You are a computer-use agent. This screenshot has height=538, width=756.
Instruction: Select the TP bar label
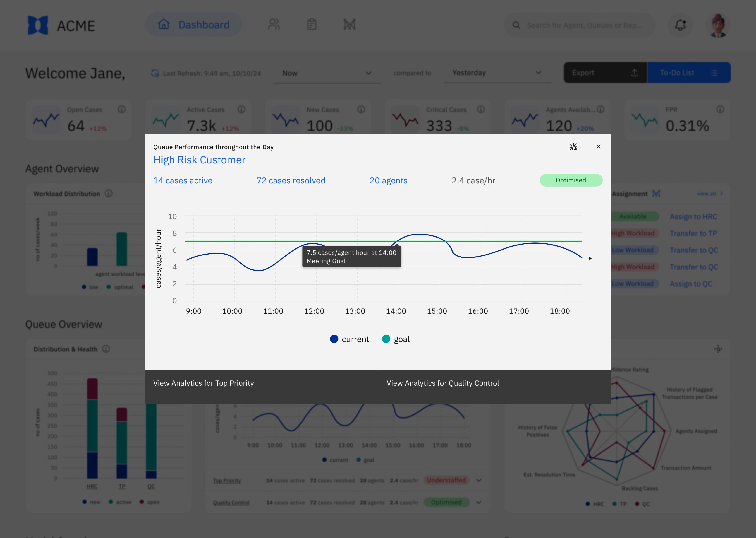[122, 486]
